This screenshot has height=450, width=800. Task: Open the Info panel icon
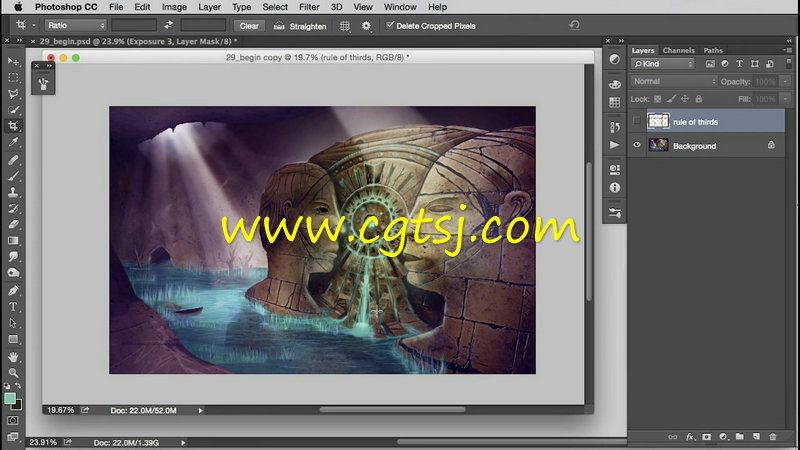(x=615, y=188)
